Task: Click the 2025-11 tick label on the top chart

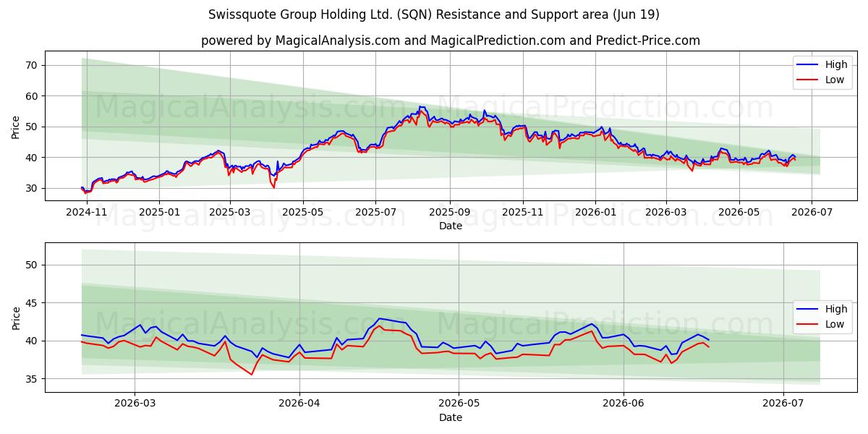Action: [x=522, y=213]
